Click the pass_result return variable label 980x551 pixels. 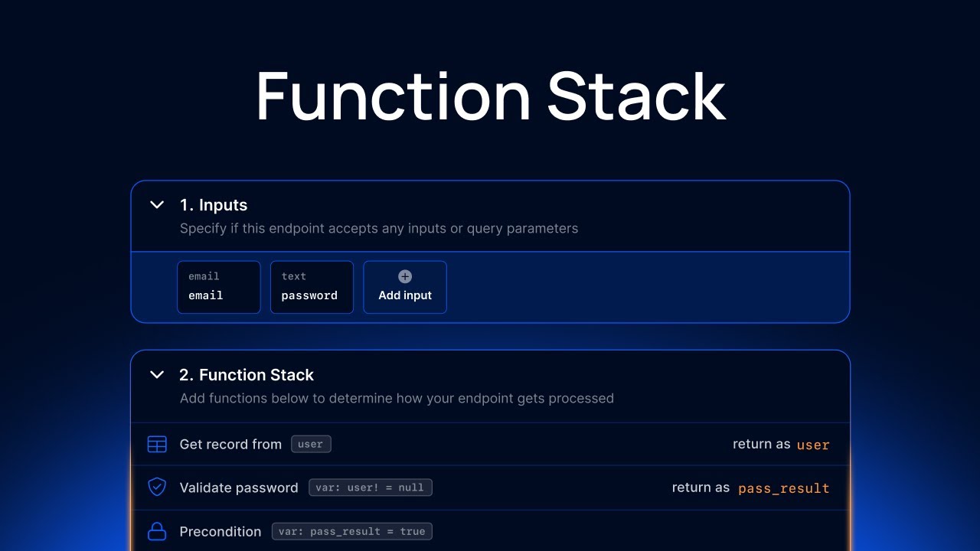pos(784,487)
